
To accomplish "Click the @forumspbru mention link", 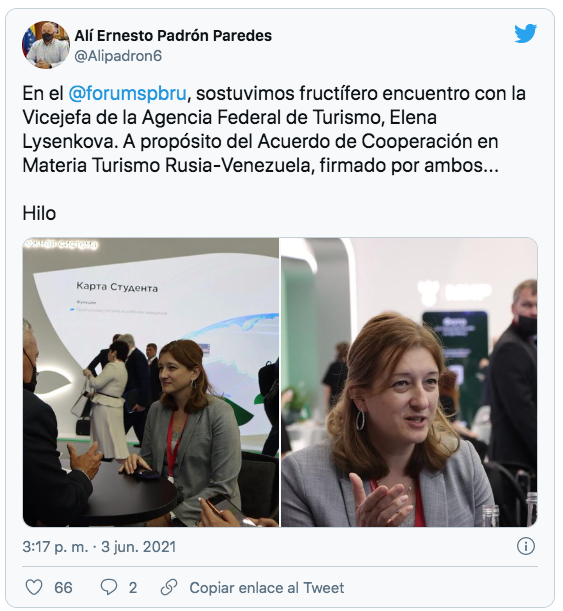I will pyautogui.click(x=127, y=94).
